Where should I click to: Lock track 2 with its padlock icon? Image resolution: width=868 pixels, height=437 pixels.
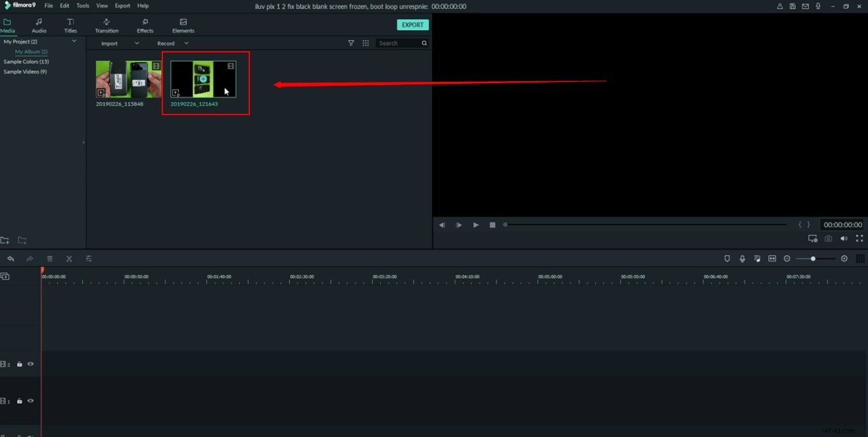19,363
